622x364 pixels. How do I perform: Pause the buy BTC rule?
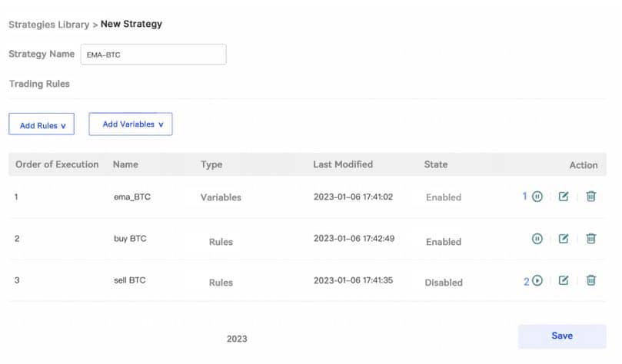click(x=537, y=239)
